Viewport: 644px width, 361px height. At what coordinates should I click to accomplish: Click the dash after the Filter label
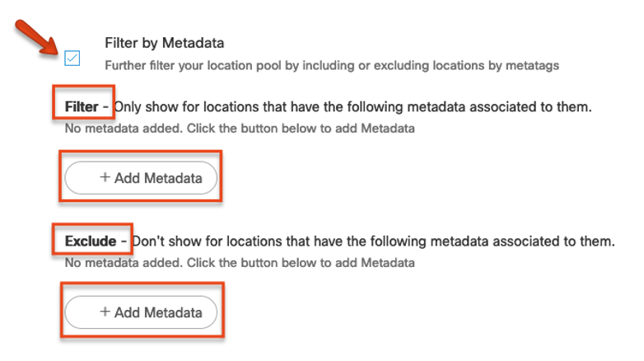[105, 106]
